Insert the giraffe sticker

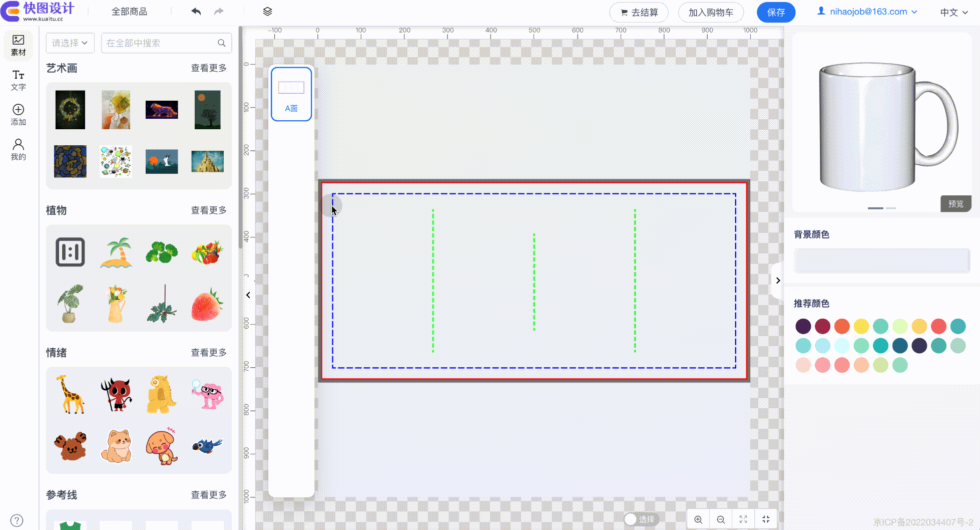click(71, 394)
